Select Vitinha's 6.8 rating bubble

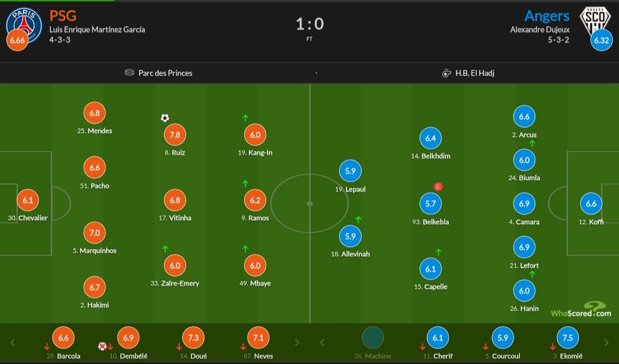click(x=175, y=201)
